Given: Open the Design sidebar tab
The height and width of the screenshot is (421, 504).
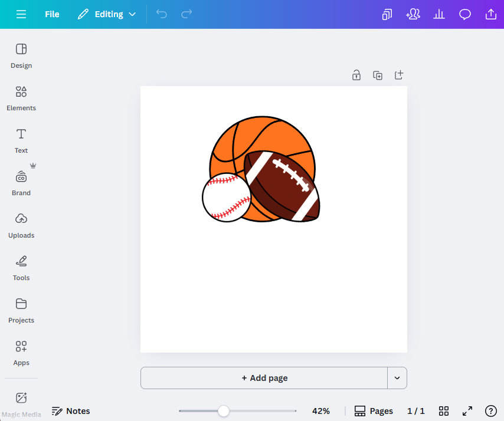Looking at the screenshot, I should coord(21,56).
